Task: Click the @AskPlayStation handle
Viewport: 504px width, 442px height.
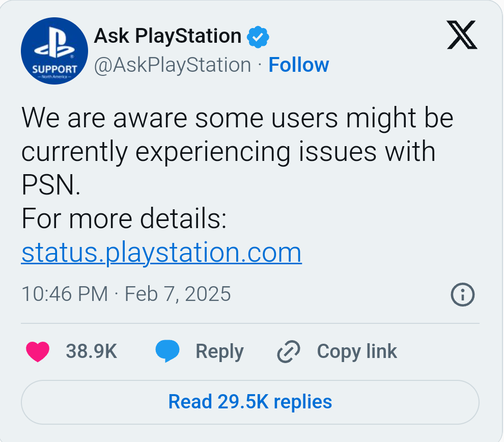Action: (x=172, y=65)
